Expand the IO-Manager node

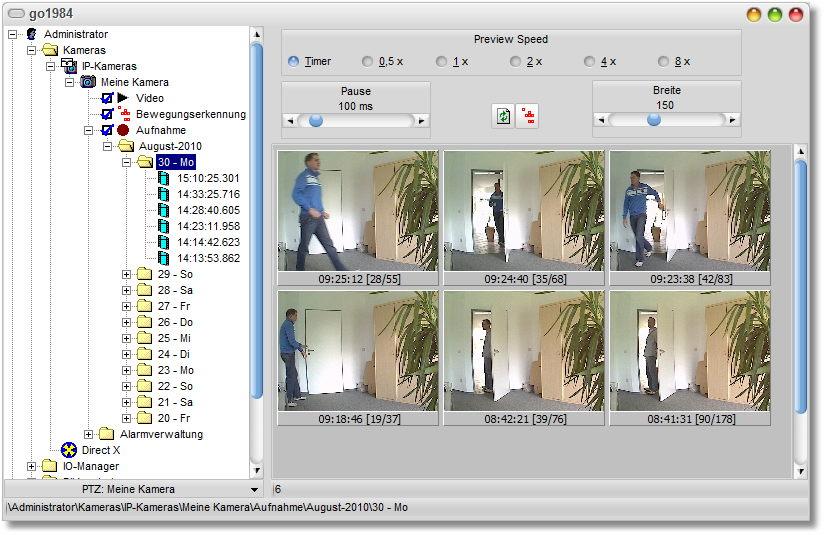32,466
